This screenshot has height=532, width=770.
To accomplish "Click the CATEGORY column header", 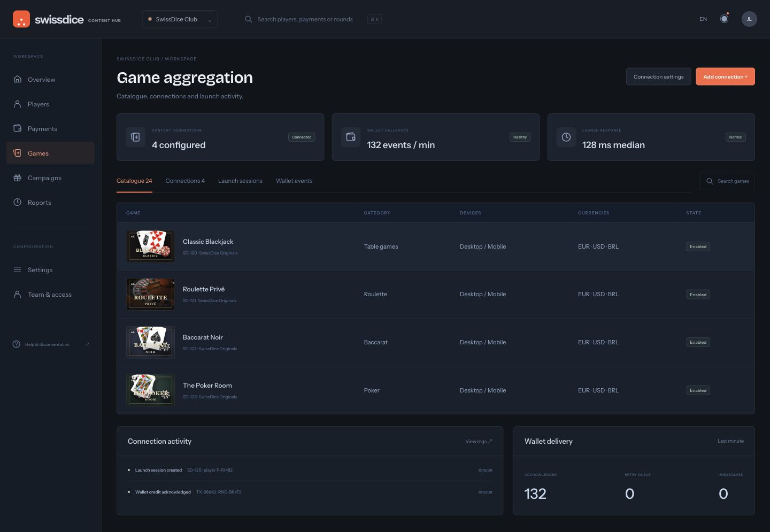I will click(x=377, y=213).
